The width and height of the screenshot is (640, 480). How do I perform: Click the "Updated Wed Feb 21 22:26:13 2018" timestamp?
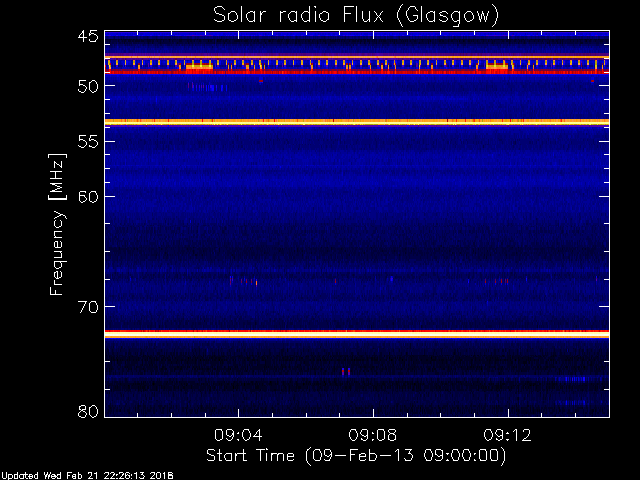[87, 476]
